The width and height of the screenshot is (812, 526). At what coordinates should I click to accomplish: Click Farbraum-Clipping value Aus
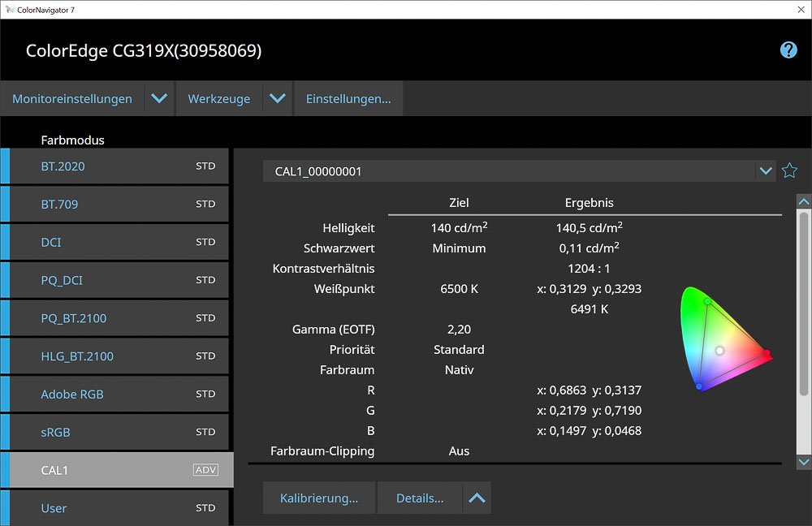pos(460,451)
